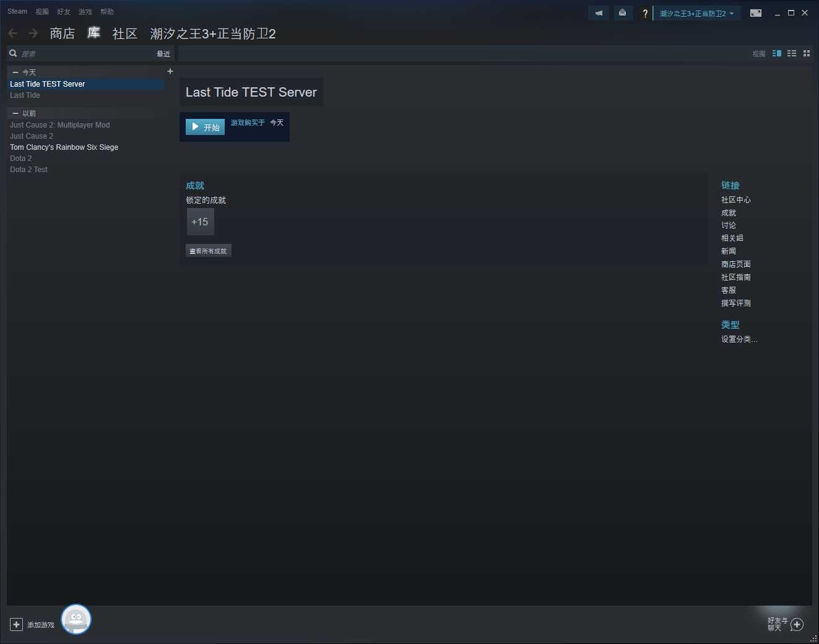
Task: Click the 添加游戏 label
Action: click(x=41, y=625)
